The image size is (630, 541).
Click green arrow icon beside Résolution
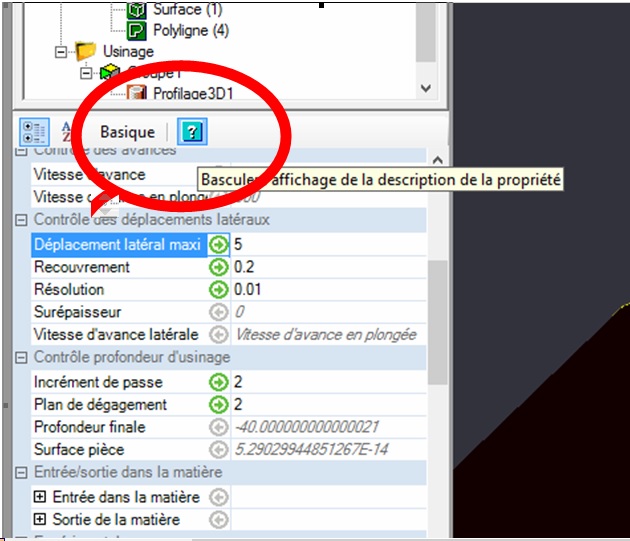click(219, 290)
